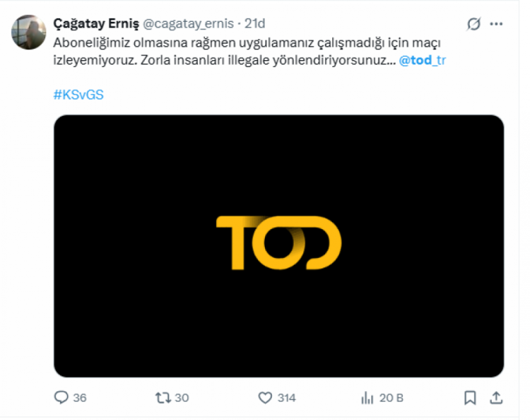Like the tweet with the heart icon
The width and height of the screenshot is (530, 420).
[x=265, y=398]
